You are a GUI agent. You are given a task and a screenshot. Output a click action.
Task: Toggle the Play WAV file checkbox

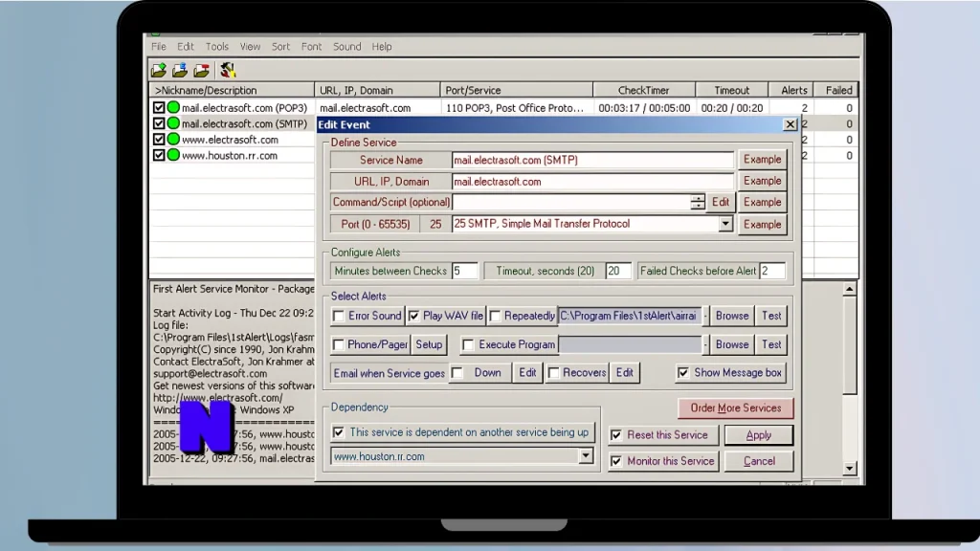click(x=413, y=316)
